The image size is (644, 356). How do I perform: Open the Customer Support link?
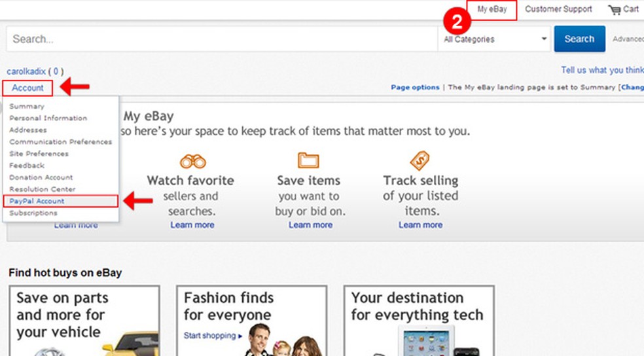pyautogui.click(x=558, y=10)
